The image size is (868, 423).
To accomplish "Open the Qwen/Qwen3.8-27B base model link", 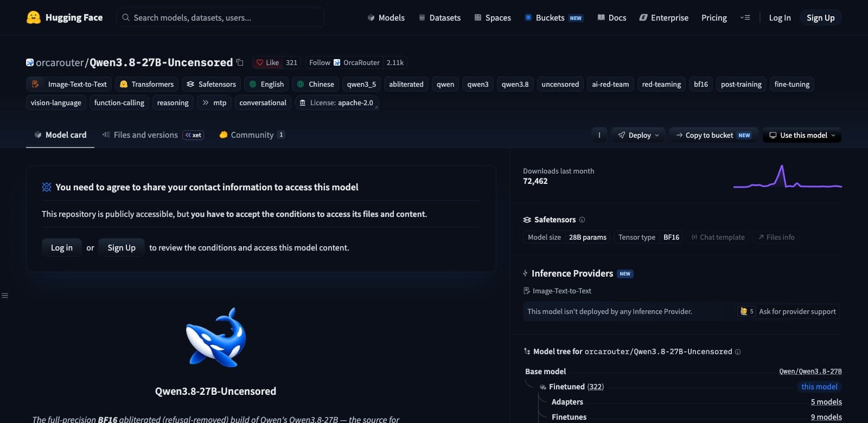I will [810, 371].
